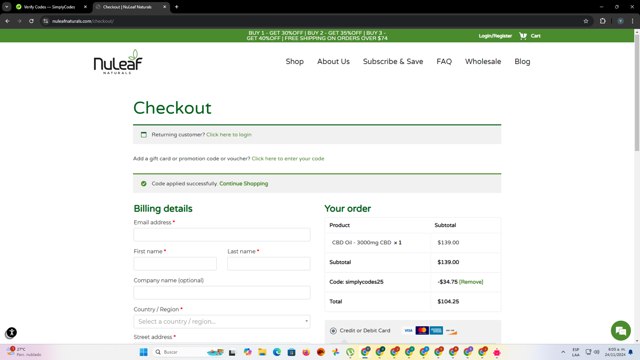Open File Explorer from the taskbar
The image size is (640, 360).
262,352
